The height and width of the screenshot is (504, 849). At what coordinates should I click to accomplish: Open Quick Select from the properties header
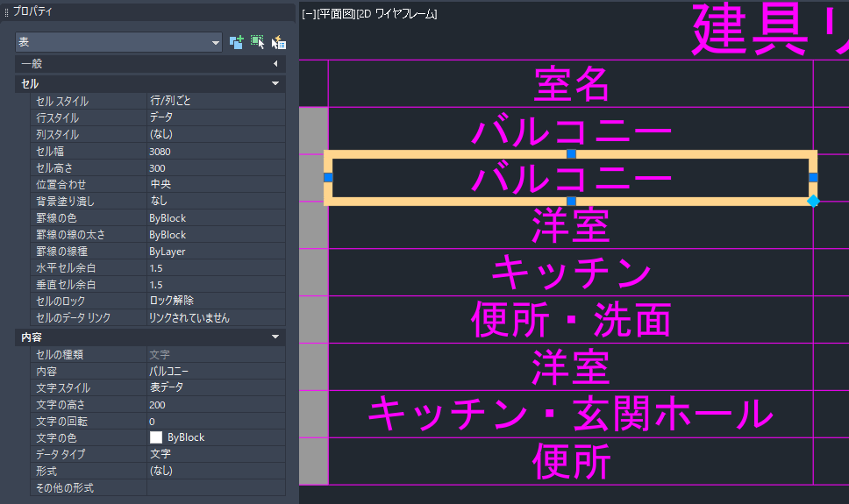pos(279,42)
